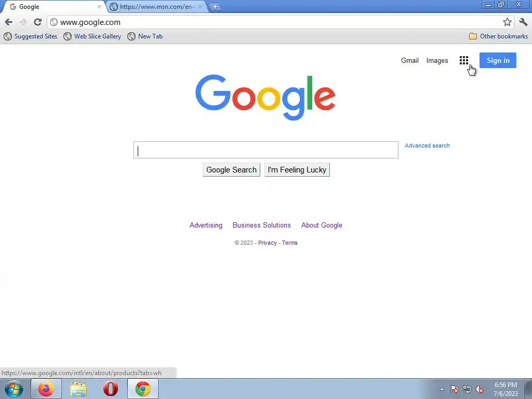
Task: Open the Terms link
Action: pyautogui.click(x=290, y=243)
